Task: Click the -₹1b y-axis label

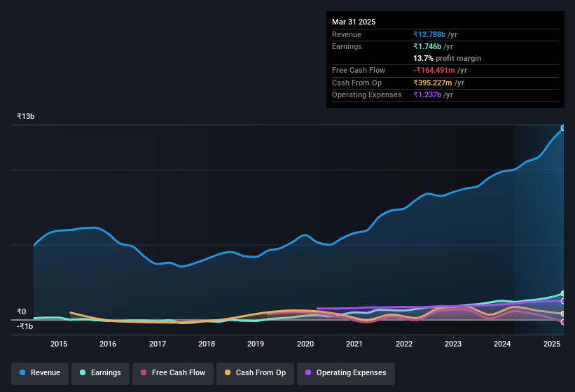Action: 25,326
